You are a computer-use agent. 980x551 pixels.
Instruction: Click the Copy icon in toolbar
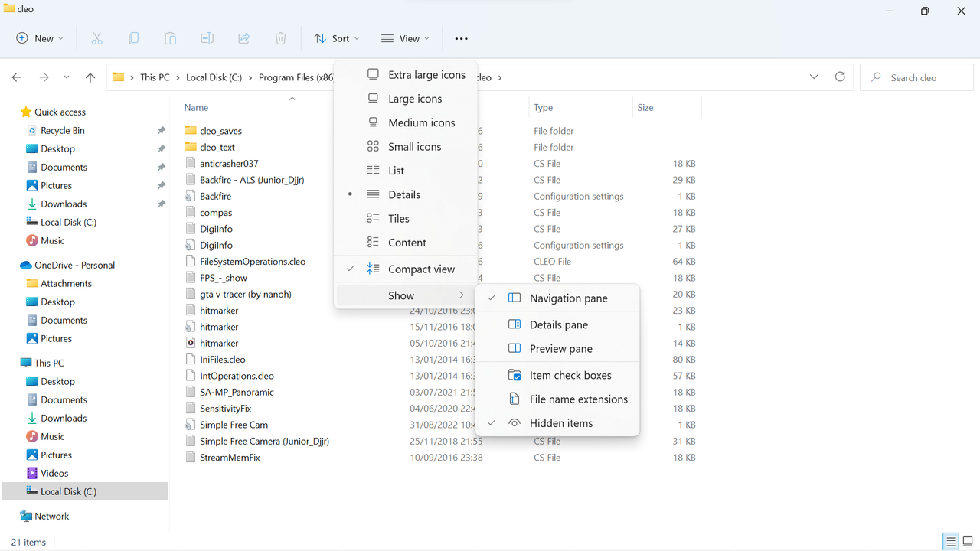click(x=133, y=38)
